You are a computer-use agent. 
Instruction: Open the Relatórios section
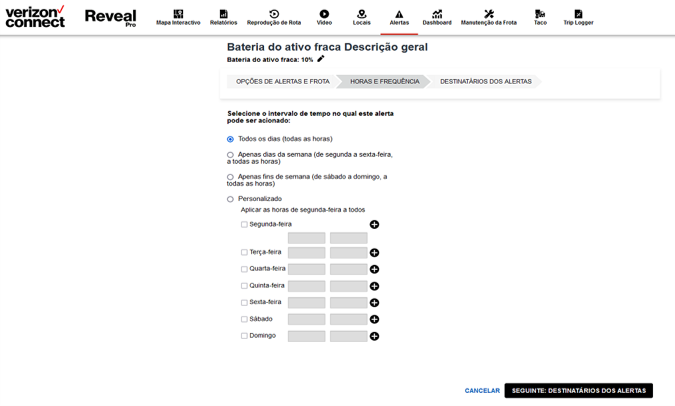(223, 18)
